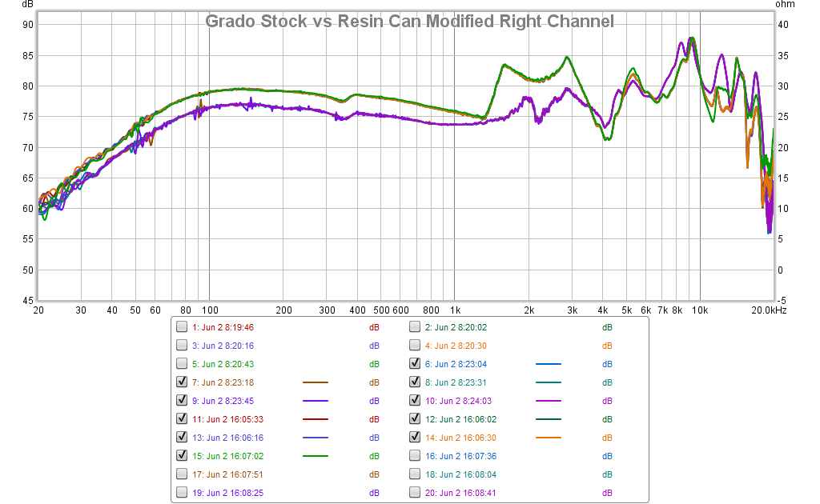Click the '20.0kHz' frequency axis label
Image resolution: width=820 pixels, height=504 pixels.
tap(770, 310)
